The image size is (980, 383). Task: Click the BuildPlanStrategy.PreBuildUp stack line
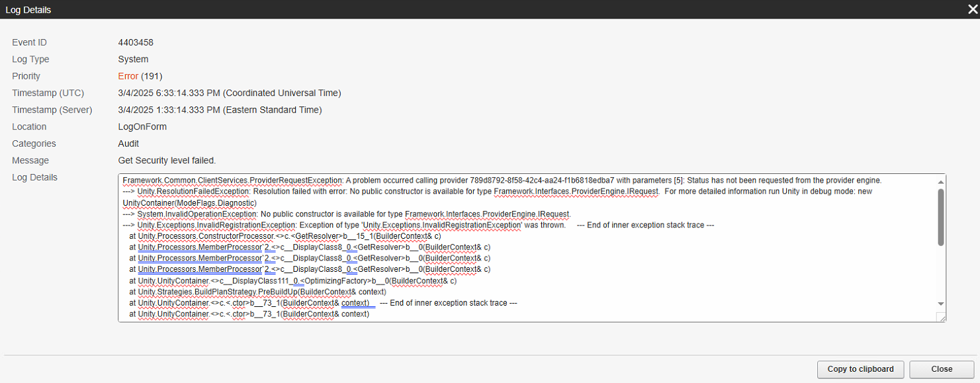pyautogui.click(x=257, y=292)
